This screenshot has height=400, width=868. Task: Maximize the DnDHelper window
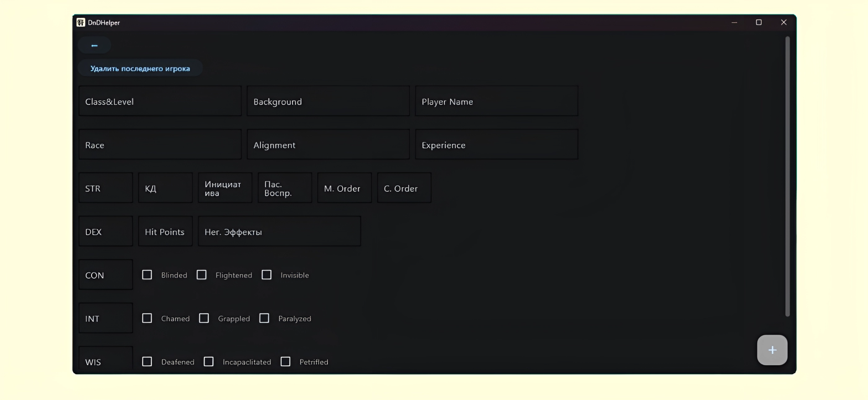759,22
